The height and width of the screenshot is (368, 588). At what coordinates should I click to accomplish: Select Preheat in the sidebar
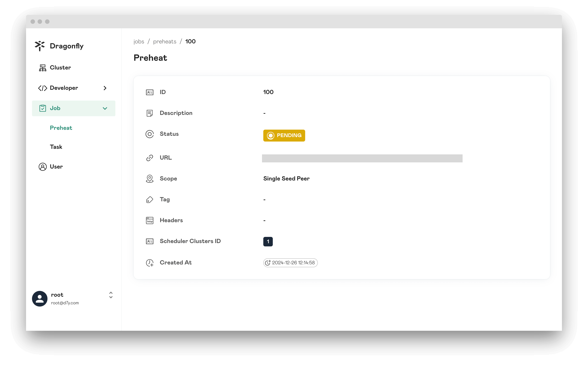[x=61, y=128]
